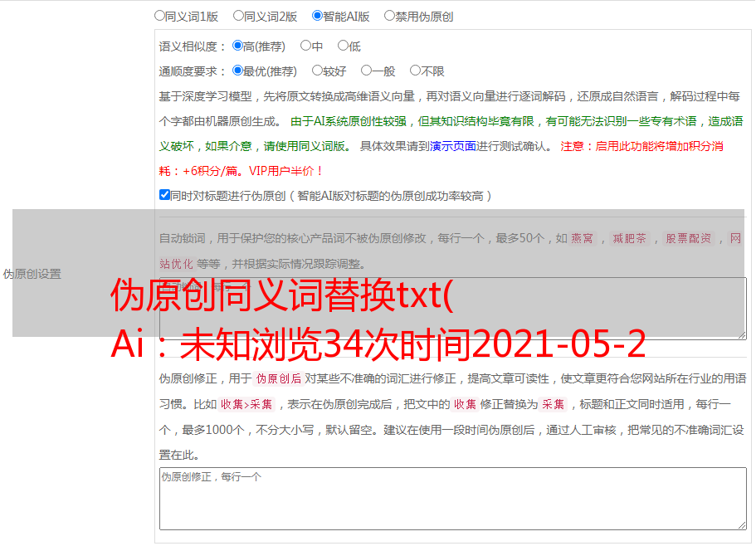
Task: Choose 最优(推荐) for 通顺度要求
Action: (x=237, y=71)
